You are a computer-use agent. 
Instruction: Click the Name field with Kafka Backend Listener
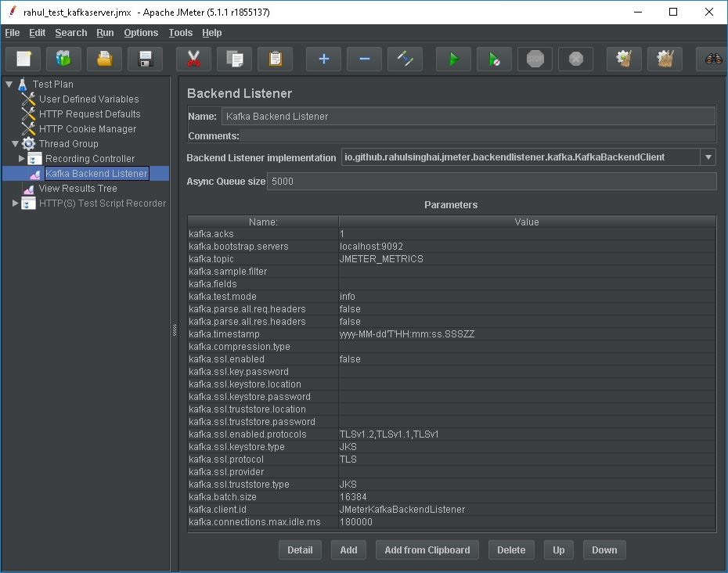[x=468, y=116]
